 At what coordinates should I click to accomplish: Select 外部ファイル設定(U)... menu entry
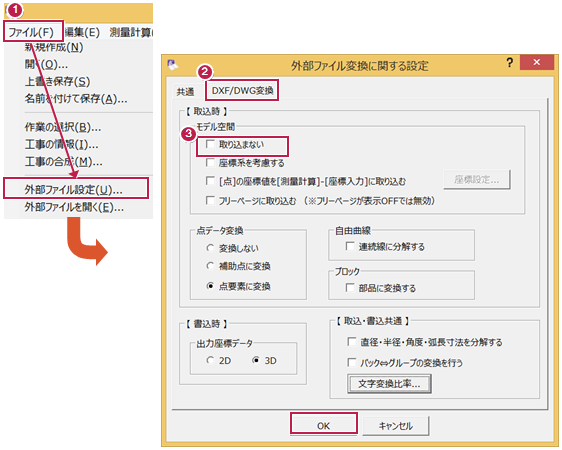pyautogui.click(x=76, y=188)
